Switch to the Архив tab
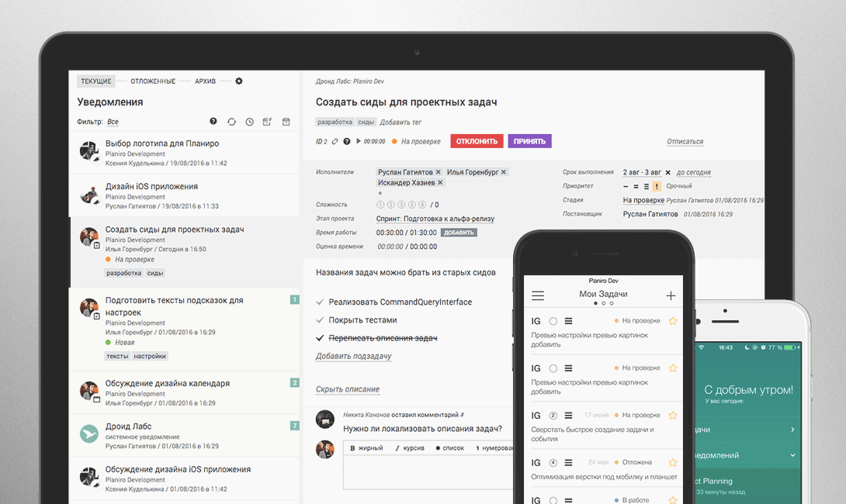This screenshot has width=846, height=504. [205, 81]
